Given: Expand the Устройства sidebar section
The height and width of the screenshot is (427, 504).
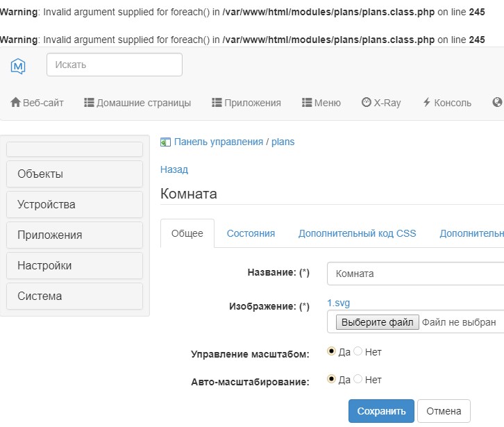Looking at the screenshot, I should point(74,204).
